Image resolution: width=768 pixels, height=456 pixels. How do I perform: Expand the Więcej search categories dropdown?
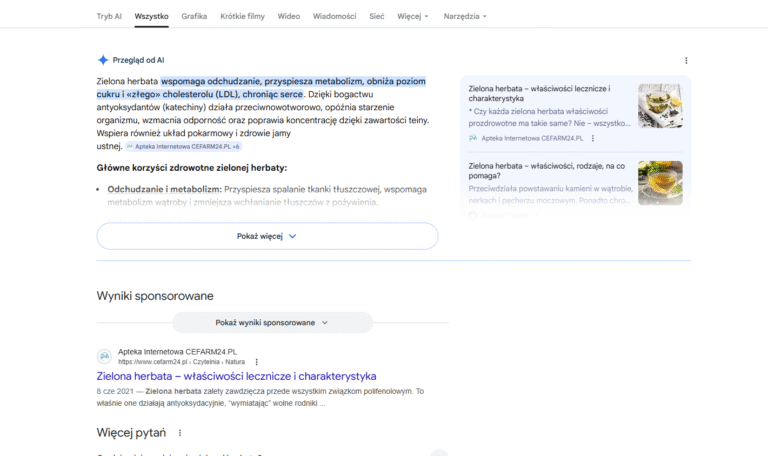pyautogui.click(x=412, y=16)
